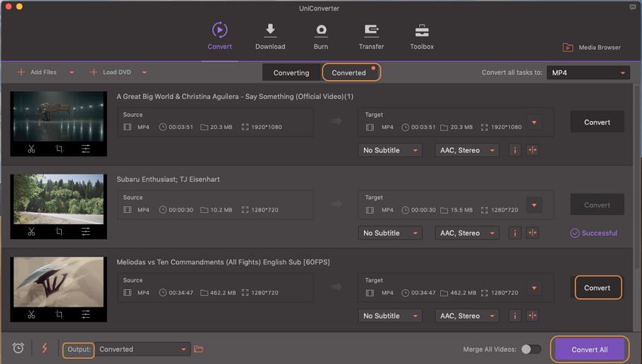Toggle the Merge All Videos switch
Screen dimensions: 642x364
[x=531, y=349]
